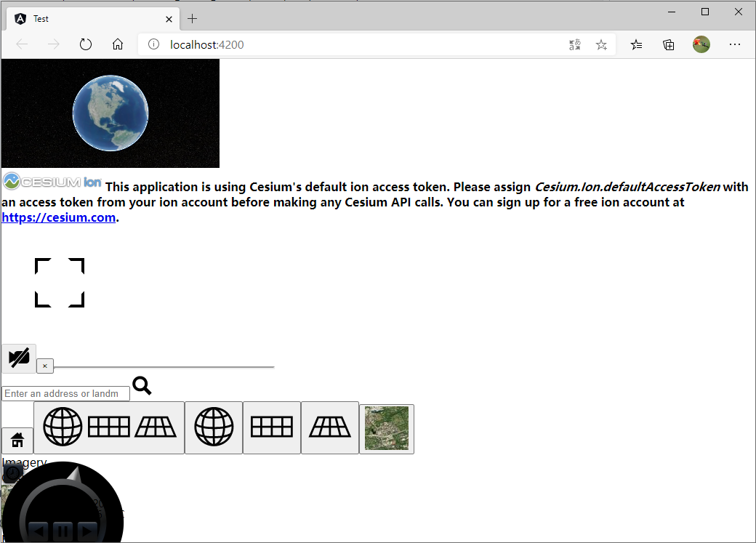
Task: Click the user profile avatar
Action: (701, 44)
